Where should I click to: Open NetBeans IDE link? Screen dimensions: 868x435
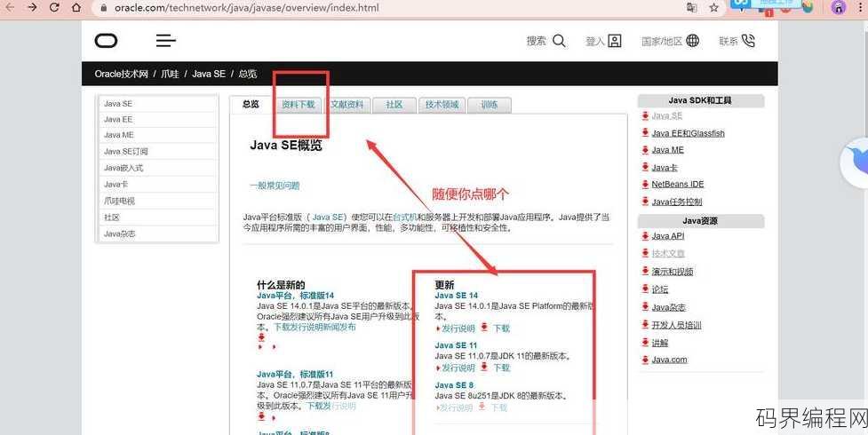click(x=678, y=185)
